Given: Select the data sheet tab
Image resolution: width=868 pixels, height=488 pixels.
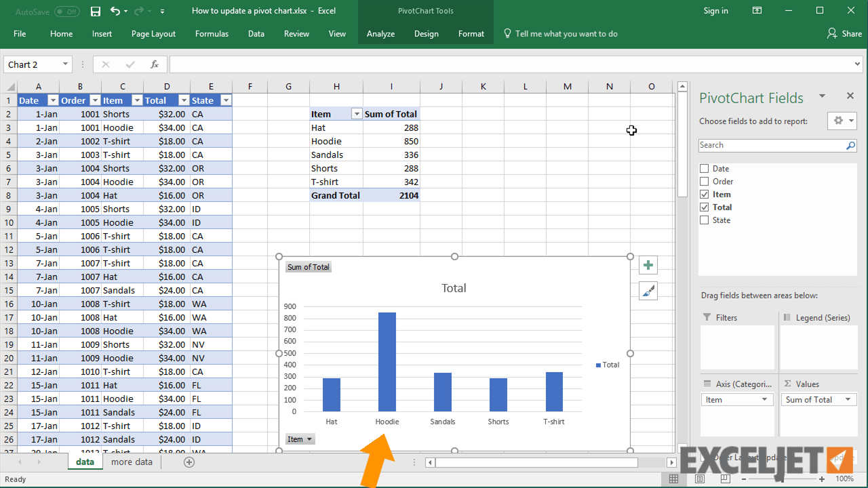Looking at the screenshot, I should pos(85,462).
